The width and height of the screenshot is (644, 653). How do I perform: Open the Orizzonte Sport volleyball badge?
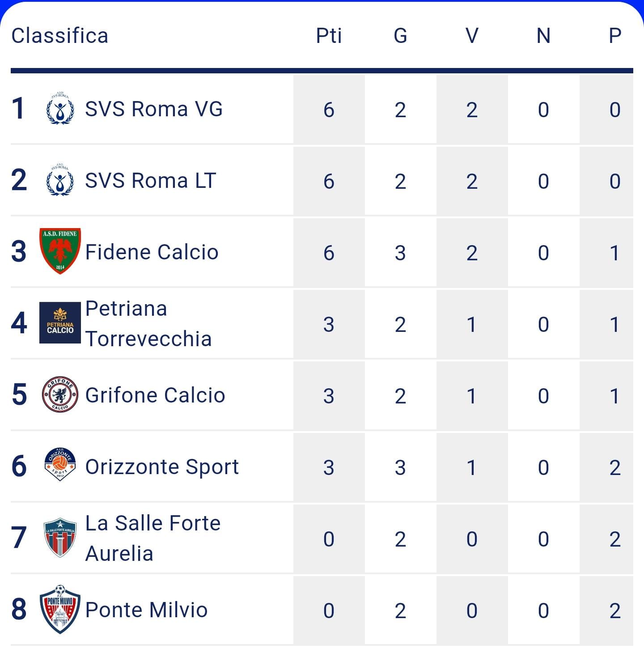[60, 464]
